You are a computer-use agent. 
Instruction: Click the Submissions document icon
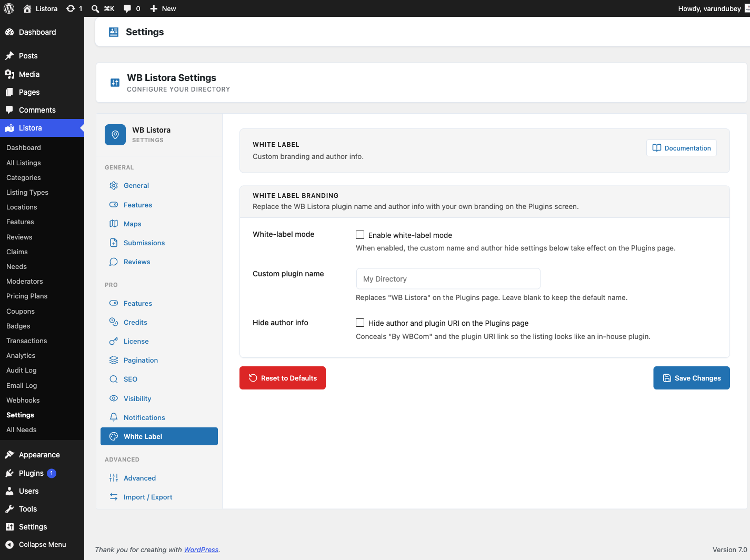[x=114, y=243]
